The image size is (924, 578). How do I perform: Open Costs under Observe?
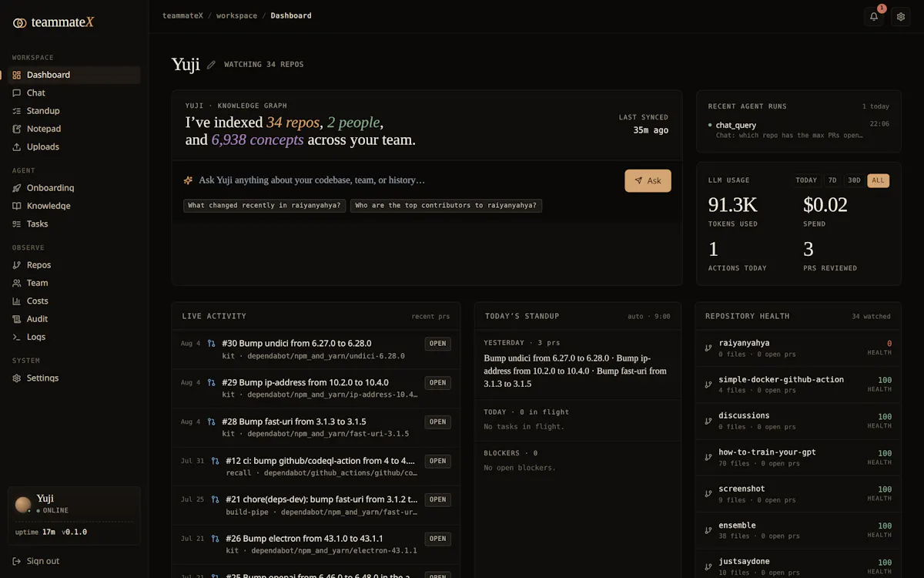[74, 301]
